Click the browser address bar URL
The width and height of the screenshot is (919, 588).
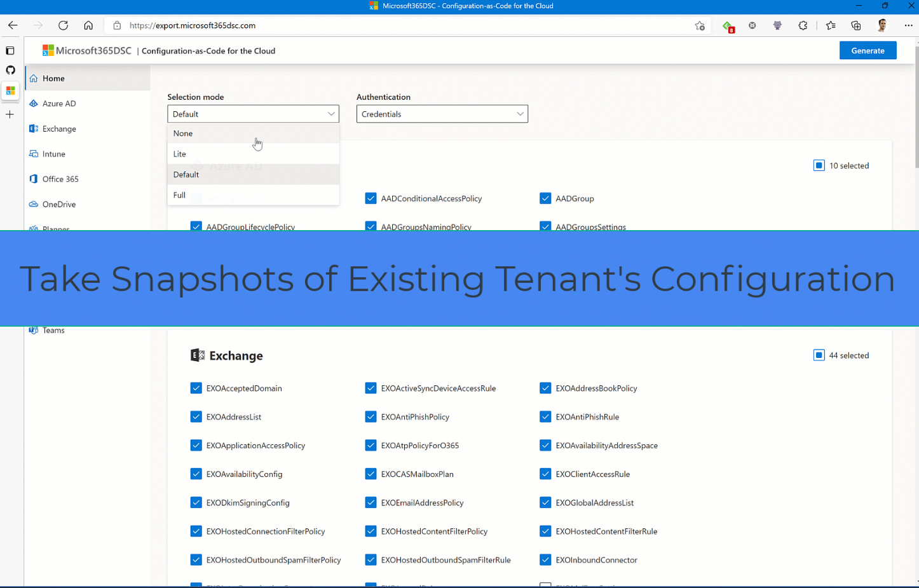(x=193, y=25)
